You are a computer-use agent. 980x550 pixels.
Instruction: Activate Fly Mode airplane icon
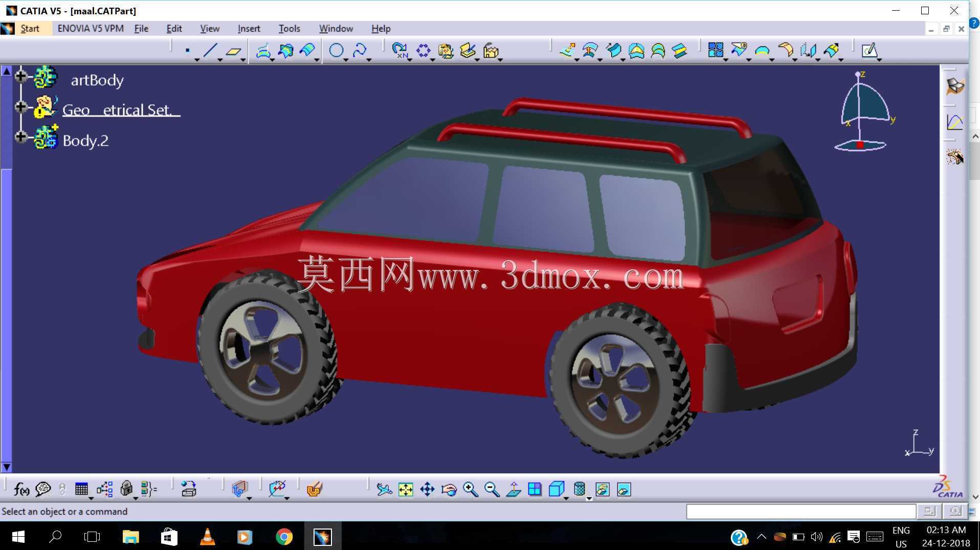click(384, 489)
